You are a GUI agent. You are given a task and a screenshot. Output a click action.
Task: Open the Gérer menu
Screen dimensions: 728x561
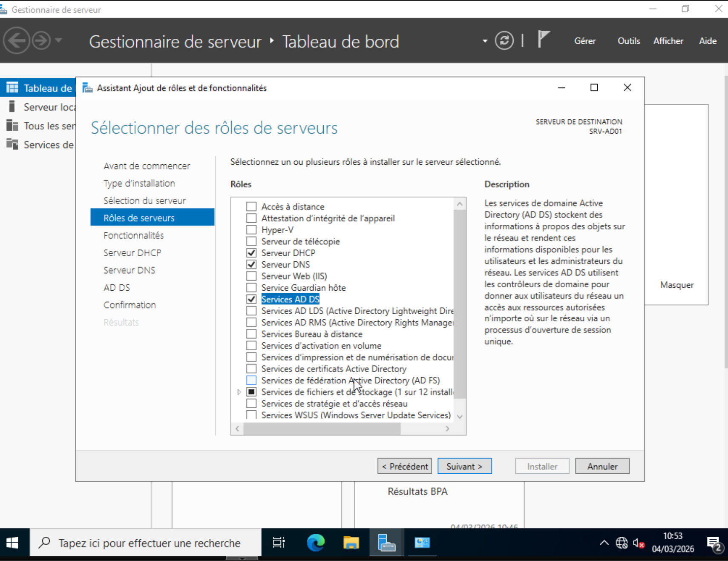click(584, 41)
